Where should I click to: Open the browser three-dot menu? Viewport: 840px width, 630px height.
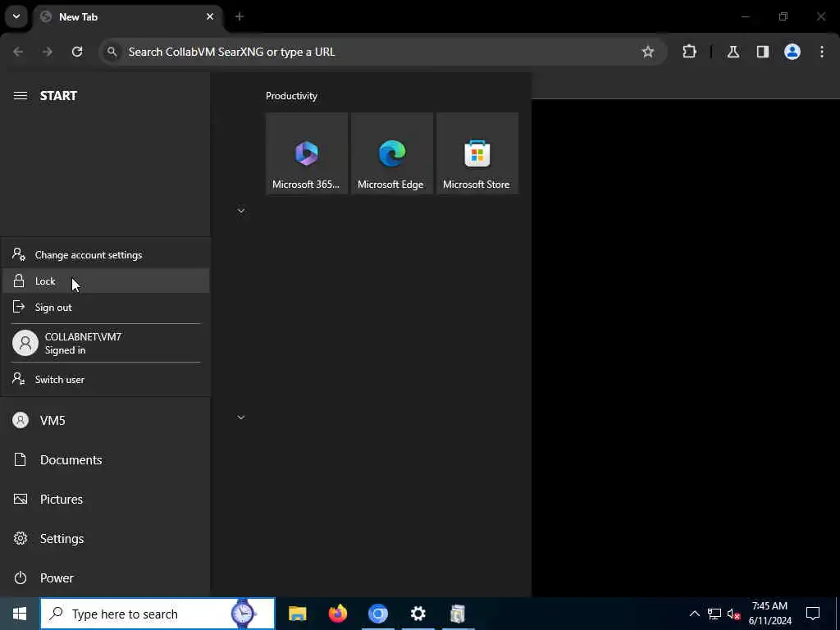point(822,52)
